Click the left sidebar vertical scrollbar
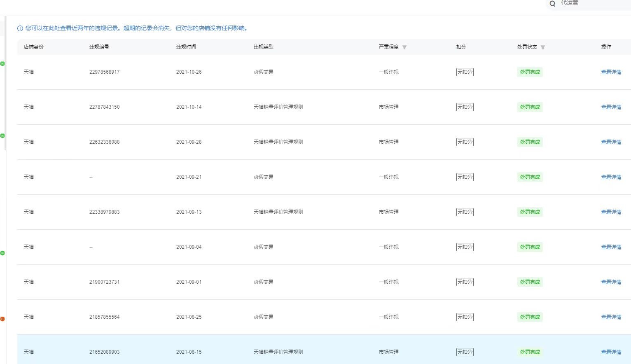 [x=5, y=82]
